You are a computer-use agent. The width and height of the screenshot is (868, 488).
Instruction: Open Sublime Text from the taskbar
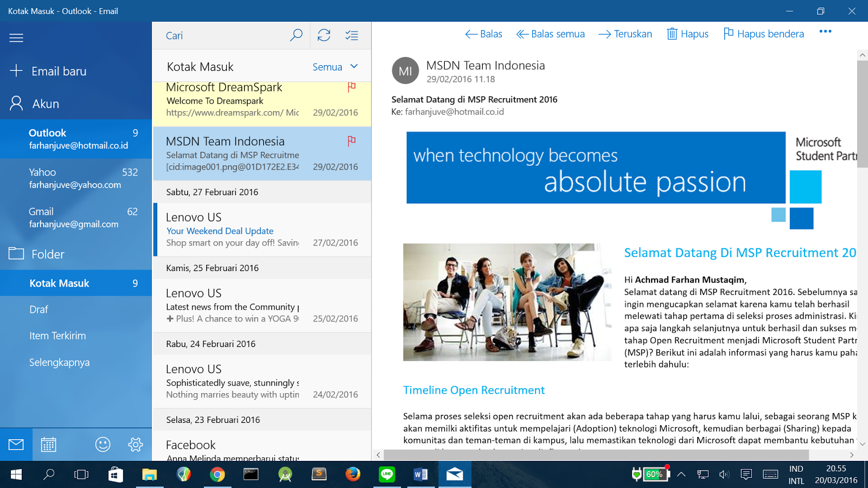click(x=319, y=474)
